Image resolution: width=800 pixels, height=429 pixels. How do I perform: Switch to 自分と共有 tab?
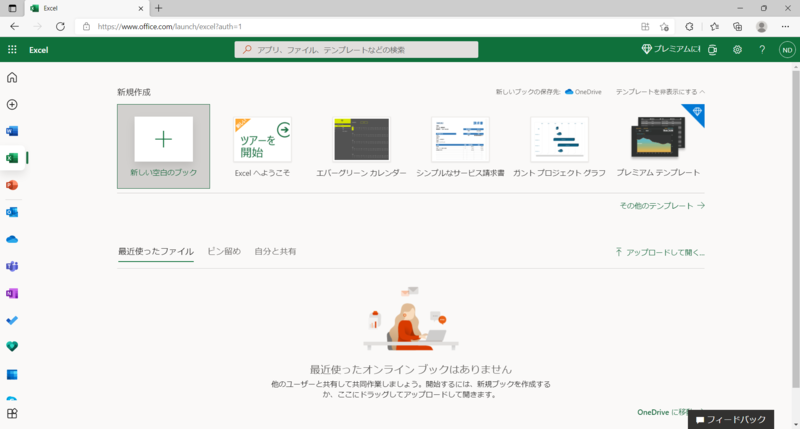[x=275, y=251]
